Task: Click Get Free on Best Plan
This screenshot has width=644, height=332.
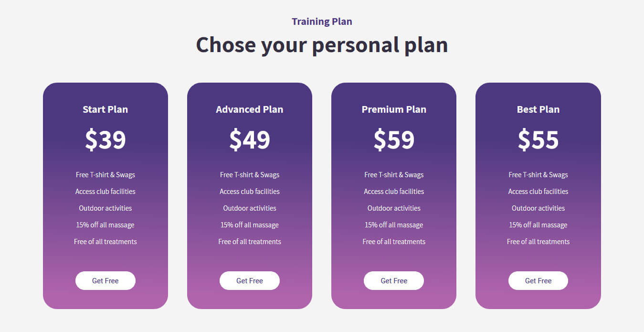Action: point(538,280)
